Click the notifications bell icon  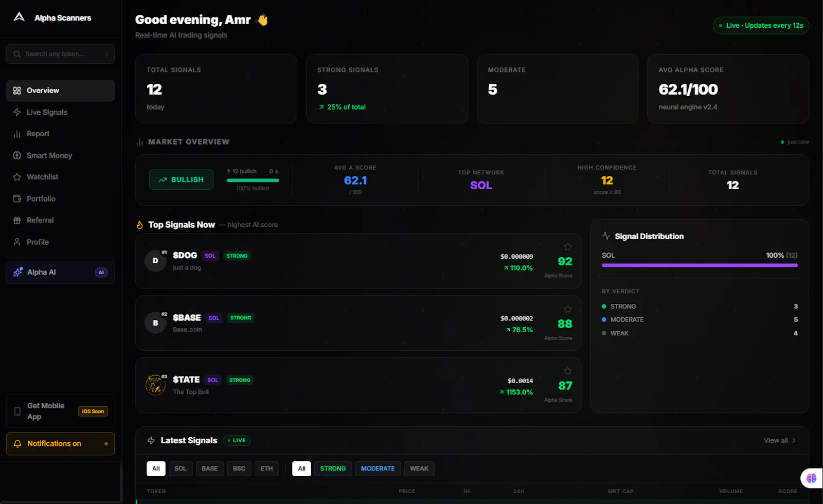[x=17, y=444]
